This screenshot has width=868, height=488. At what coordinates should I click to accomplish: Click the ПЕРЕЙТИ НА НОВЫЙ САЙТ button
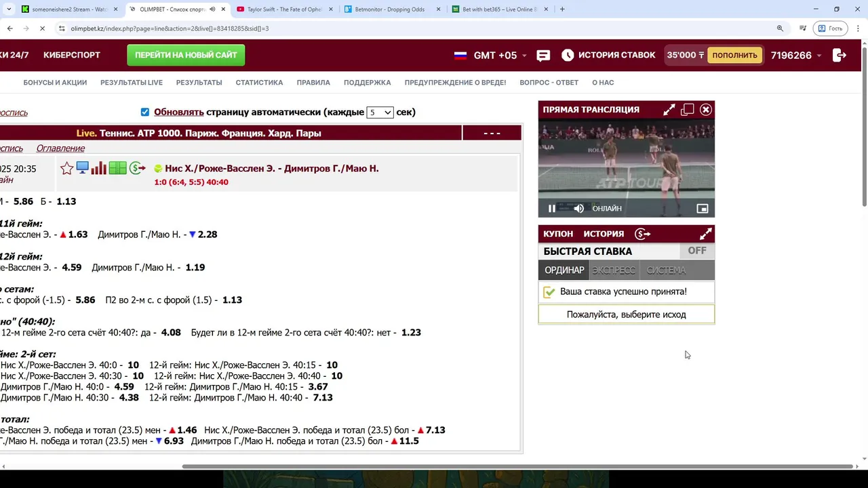pyautogui.click(x=186, y=55)
